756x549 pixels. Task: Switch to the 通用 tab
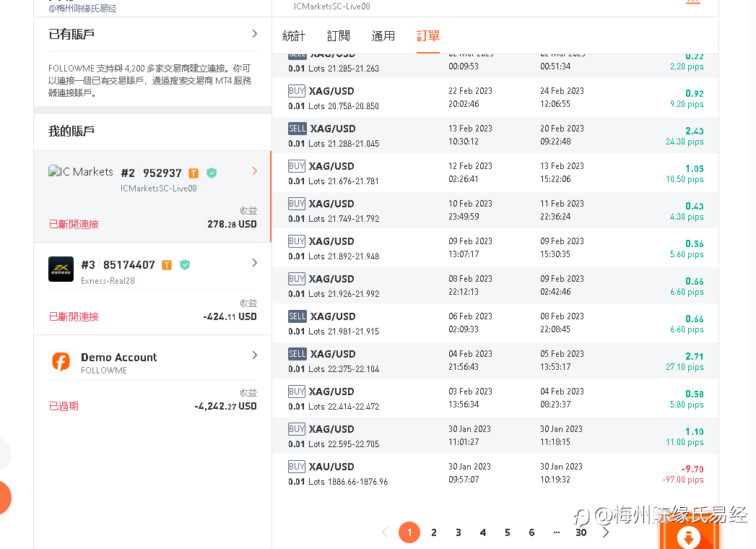coord(383,35)
